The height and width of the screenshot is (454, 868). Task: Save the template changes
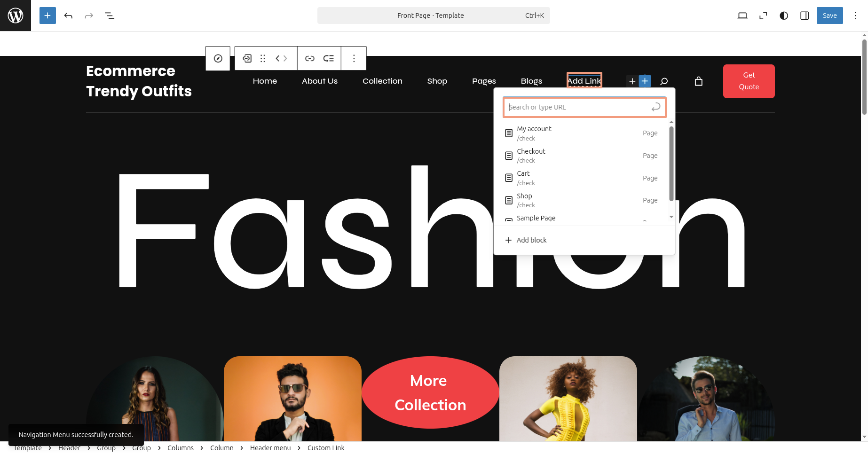click(829, 16)
